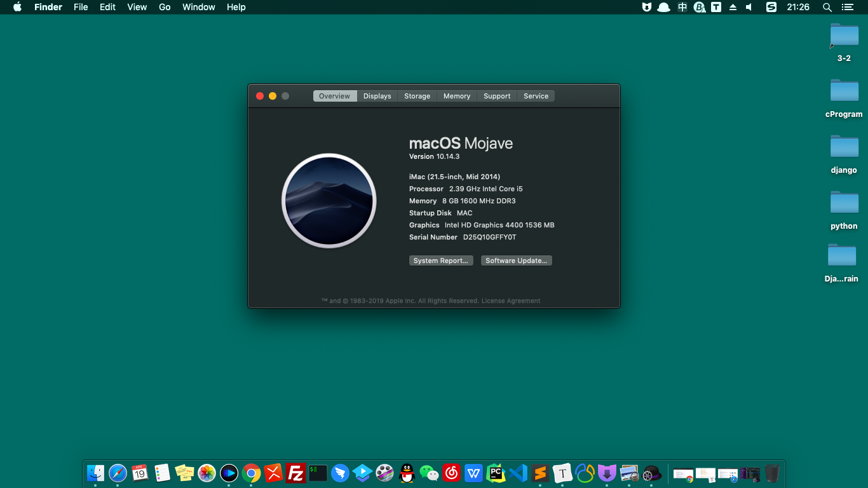Click the Chinese input method menu bar icon
This screenshot has width=868, height=488.
(682, 7)
